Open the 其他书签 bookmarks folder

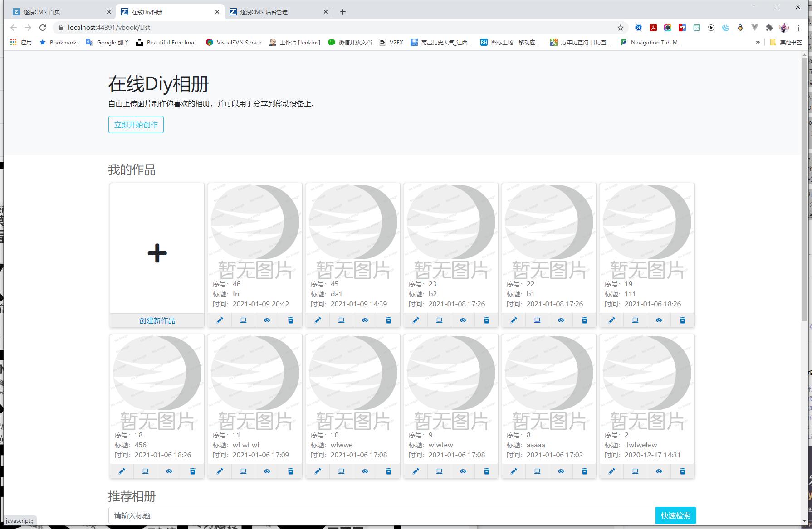[787, 42]
